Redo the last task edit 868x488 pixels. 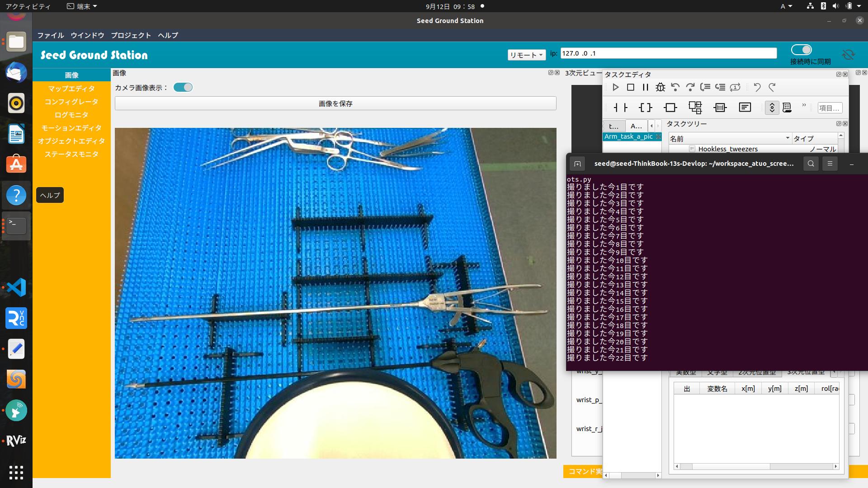772,87
